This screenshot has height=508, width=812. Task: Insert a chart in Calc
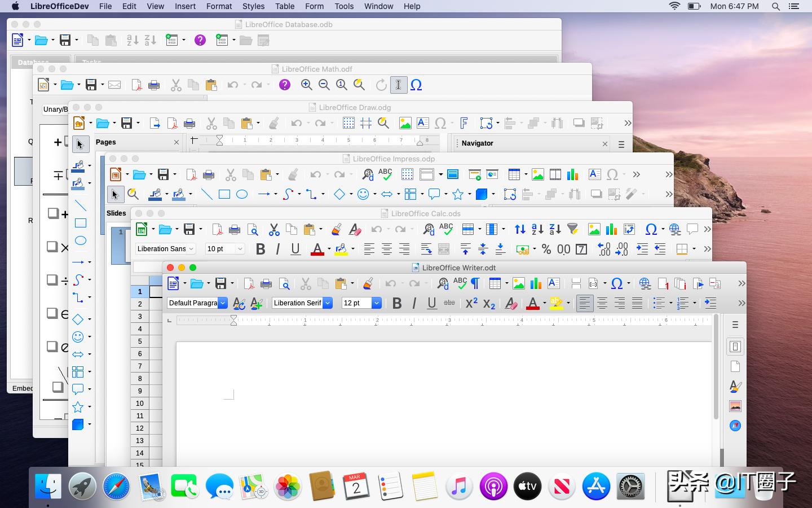click(611, 229)
